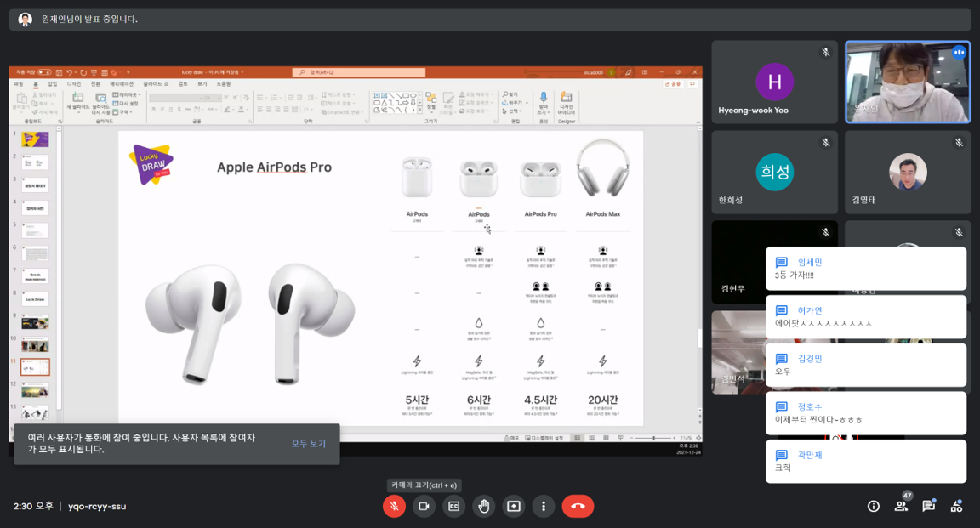Click the PowerPoint Save icon

point(60,72)
